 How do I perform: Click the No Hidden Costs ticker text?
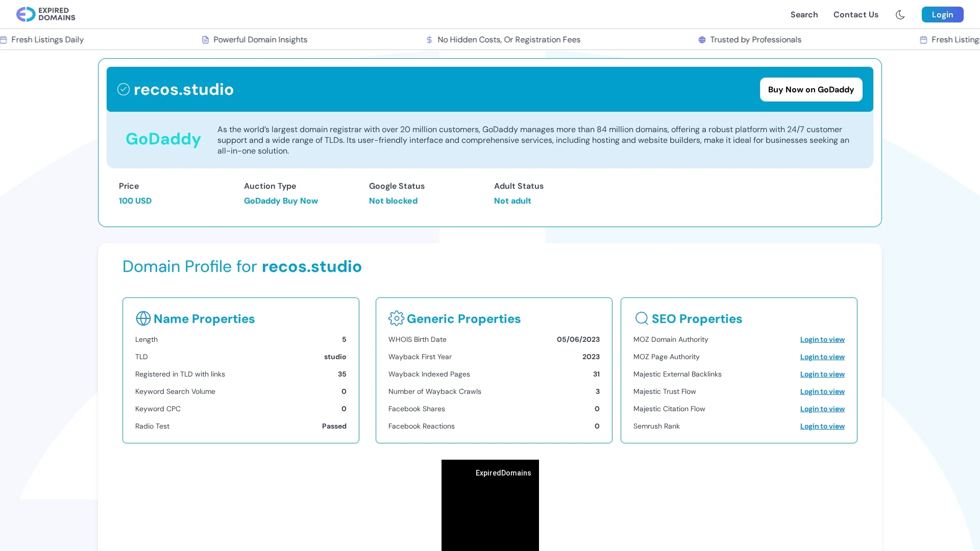[509, 40]
